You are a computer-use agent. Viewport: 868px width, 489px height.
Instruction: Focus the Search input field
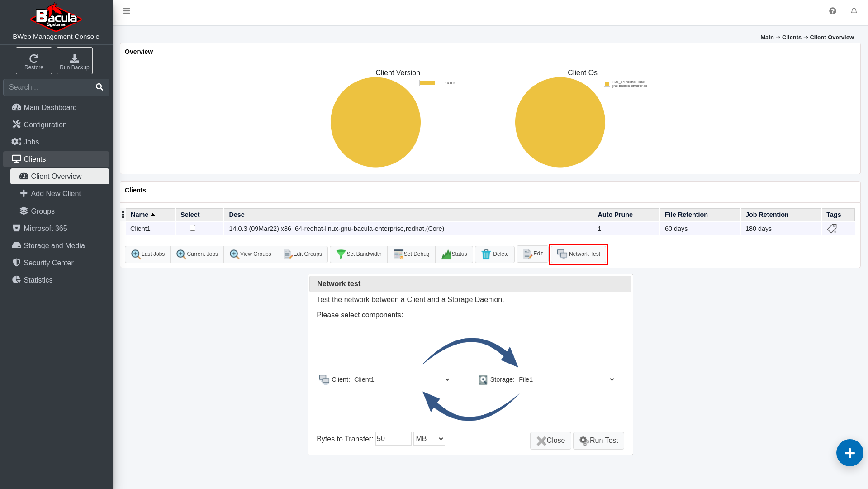point(47,87)
